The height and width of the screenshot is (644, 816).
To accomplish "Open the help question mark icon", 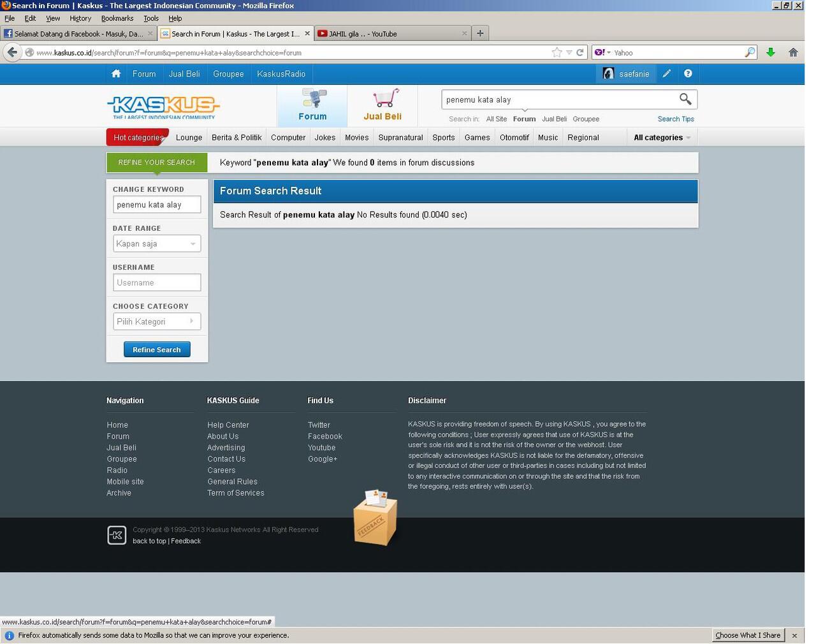I will click(688, 74).
